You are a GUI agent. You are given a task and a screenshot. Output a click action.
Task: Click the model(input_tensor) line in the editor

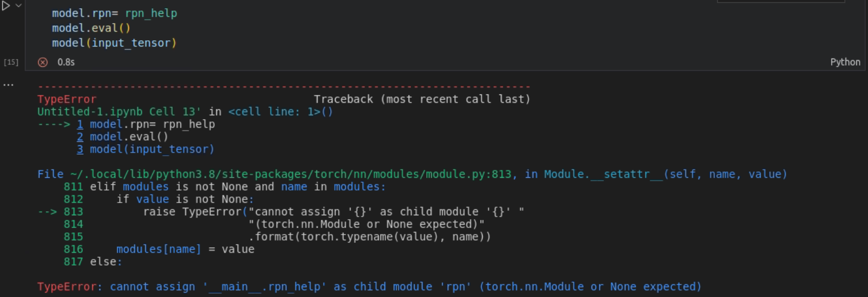pos(114,43)
